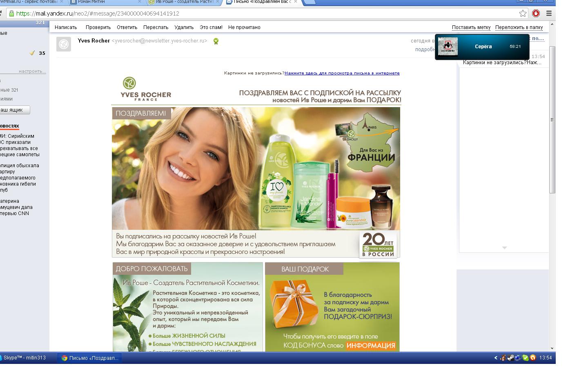Image resolution: width=588 pixels, height=368 pixels.
Task: Click the Steam icon in system tray
Action: click(x=510, y=358)
